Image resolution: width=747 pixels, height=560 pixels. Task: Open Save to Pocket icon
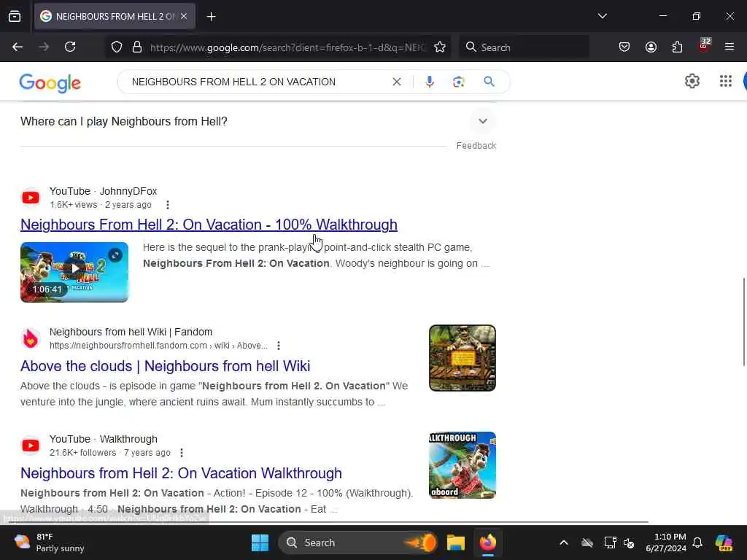624,47
